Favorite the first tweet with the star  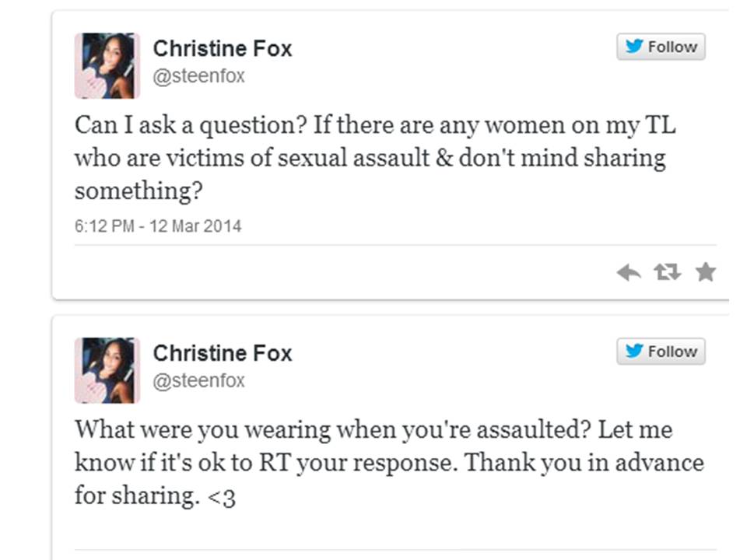coord(705,272)
